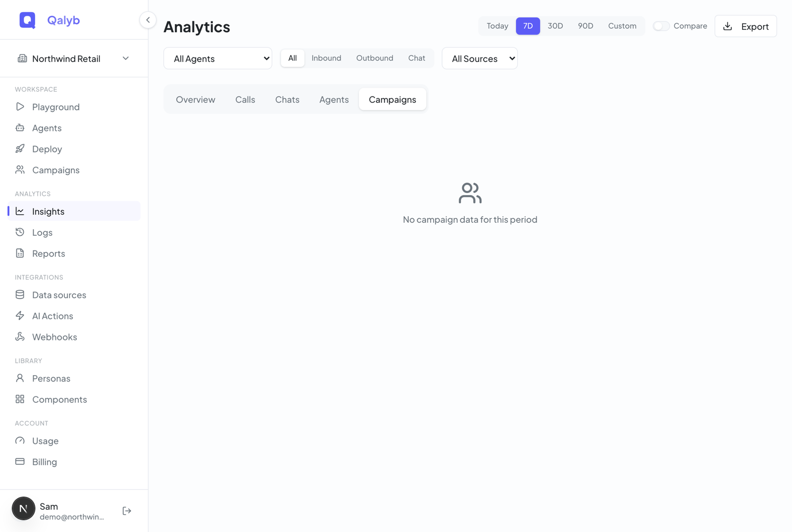
Task: Click the Data sources database icon
Action: click(20, 294)
